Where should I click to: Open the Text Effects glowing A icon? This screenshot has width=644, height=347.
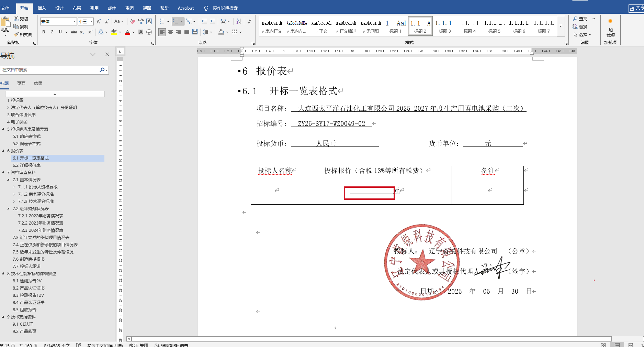pos(101,32)
